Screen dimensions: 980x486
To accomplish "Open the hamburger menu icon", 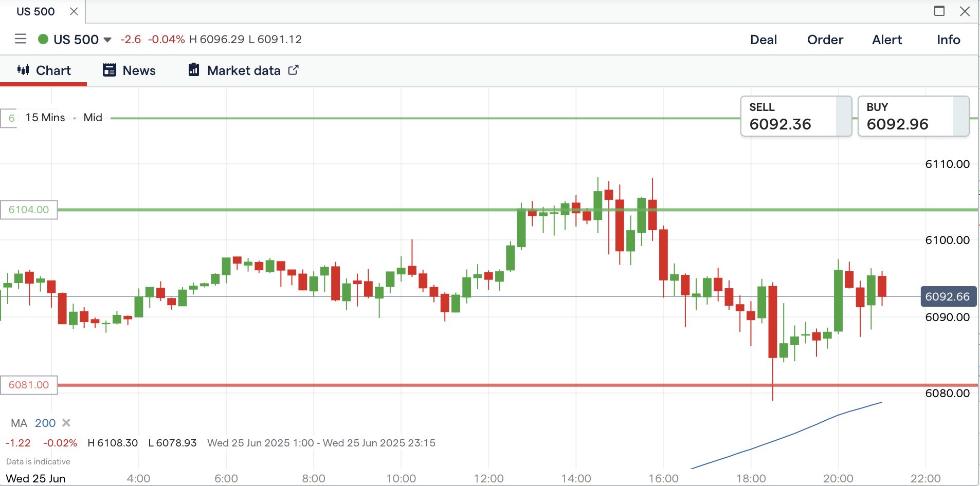I will click(21, 39).
